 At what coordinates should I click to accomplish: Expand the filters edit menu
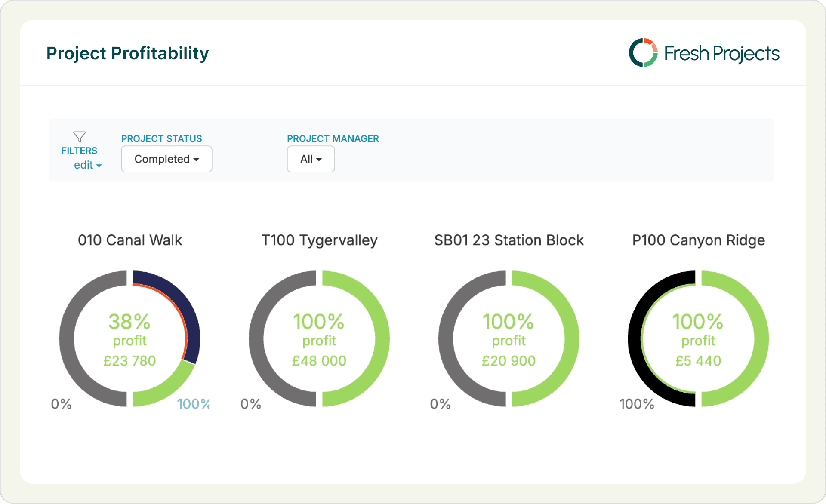88,165
